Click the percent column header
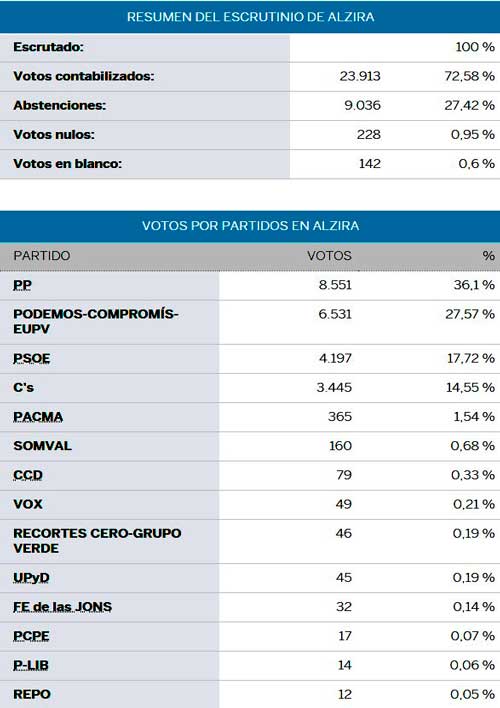The width and height of the screenshot is (500, 708). (x=488, y=256)
